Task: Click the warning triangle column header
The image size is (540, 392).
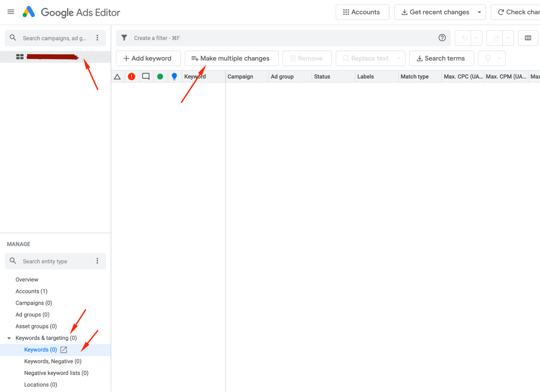Action: (x=117, y=77)
